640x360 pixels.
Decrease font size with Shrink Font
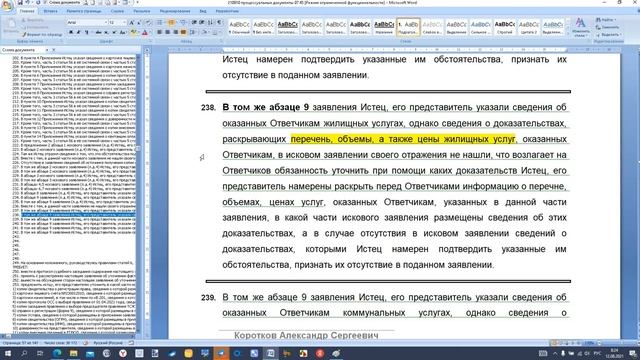point(139,22)
